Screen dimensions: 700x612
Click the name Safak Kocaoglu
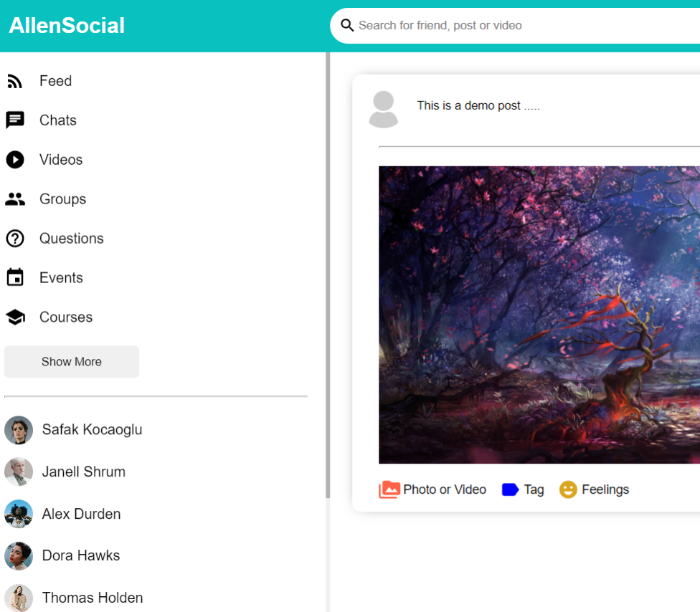pos(92,429)
